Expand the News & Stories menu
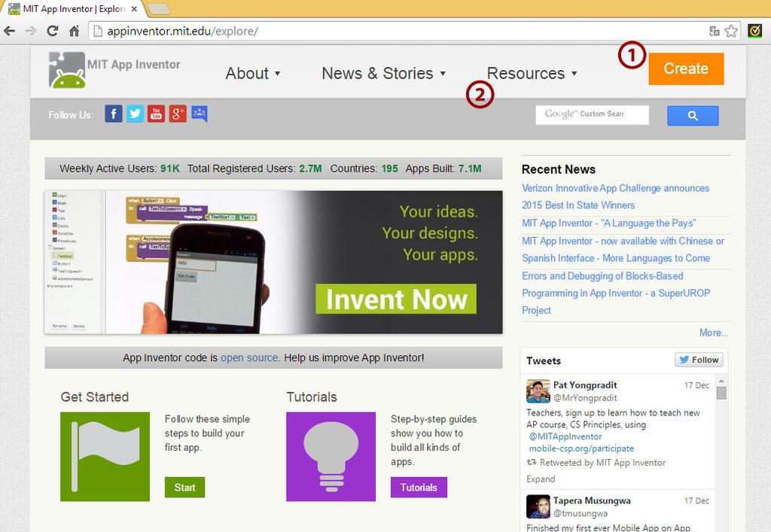Viewport: 771px width, 532px height. pos(383,73)
